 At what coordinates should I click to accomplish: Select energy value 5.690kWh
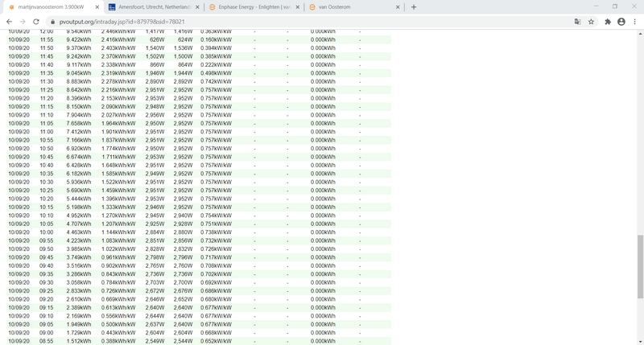pyautogui.click(x=79, y=191)
